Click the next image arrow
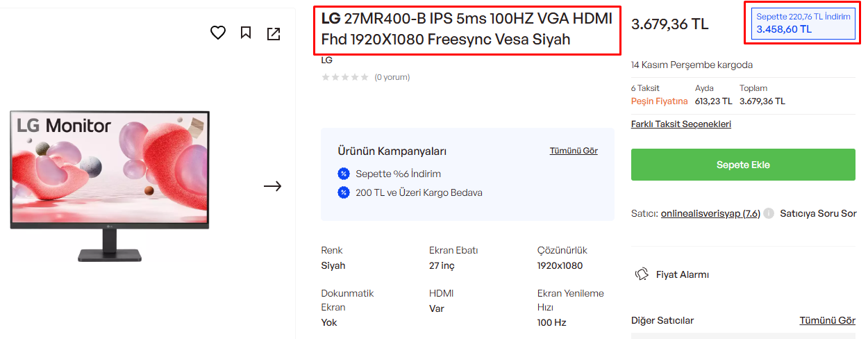The image size is (868, 339). pyautogui.click(x=272, y=186)
